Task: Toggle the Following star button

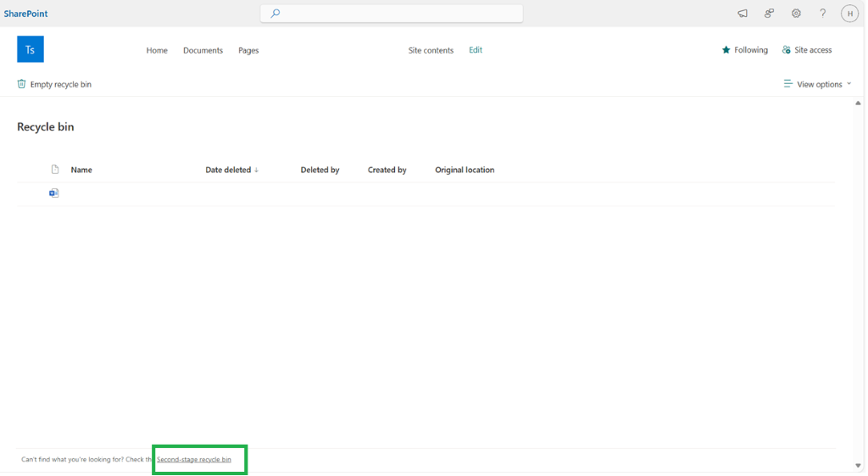Action: click(744, 50)
